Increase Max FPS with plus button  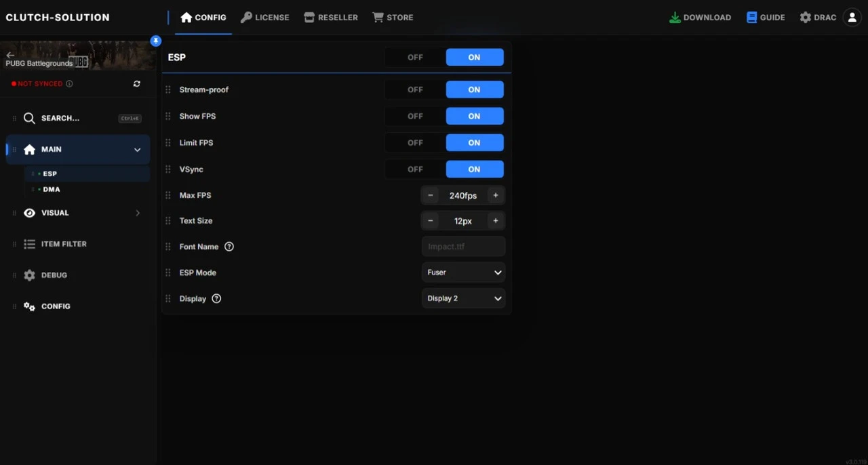(x=496, y=195)
